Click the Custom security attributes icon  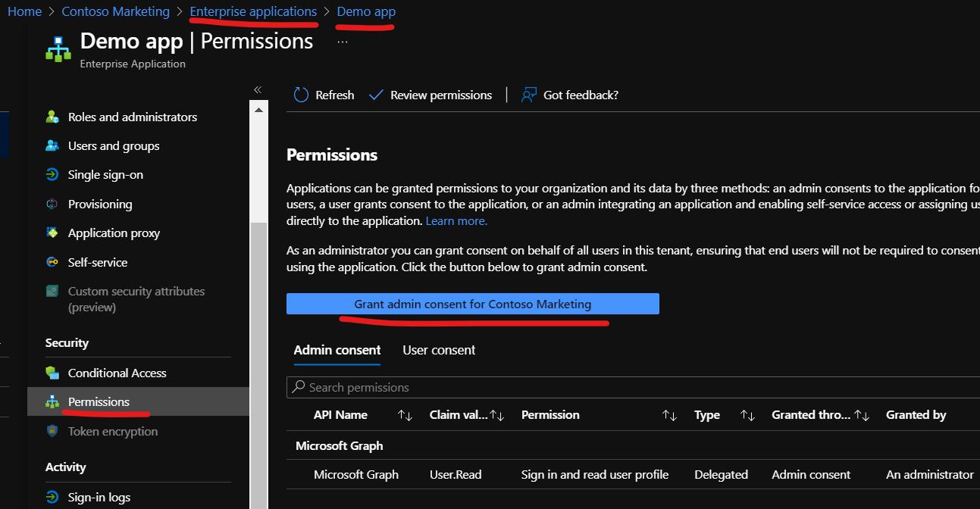click(x=52, y=291)
